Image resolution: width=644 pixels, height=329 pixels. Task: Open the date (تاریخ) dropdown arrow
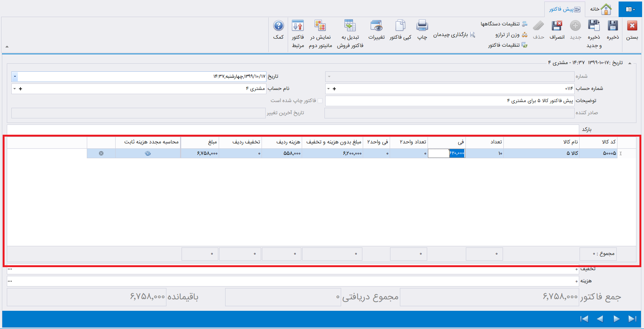[x=15, y=77]
